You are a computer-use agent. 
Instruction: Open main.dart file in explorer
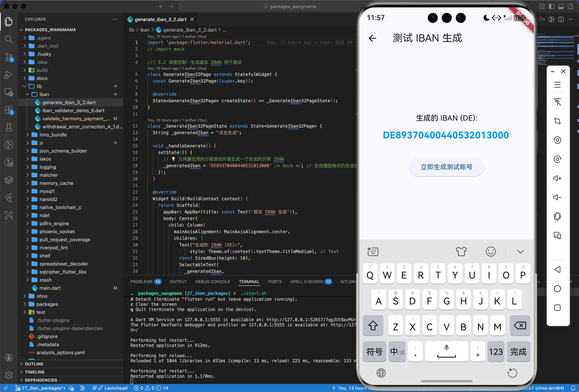pos(50,288)
